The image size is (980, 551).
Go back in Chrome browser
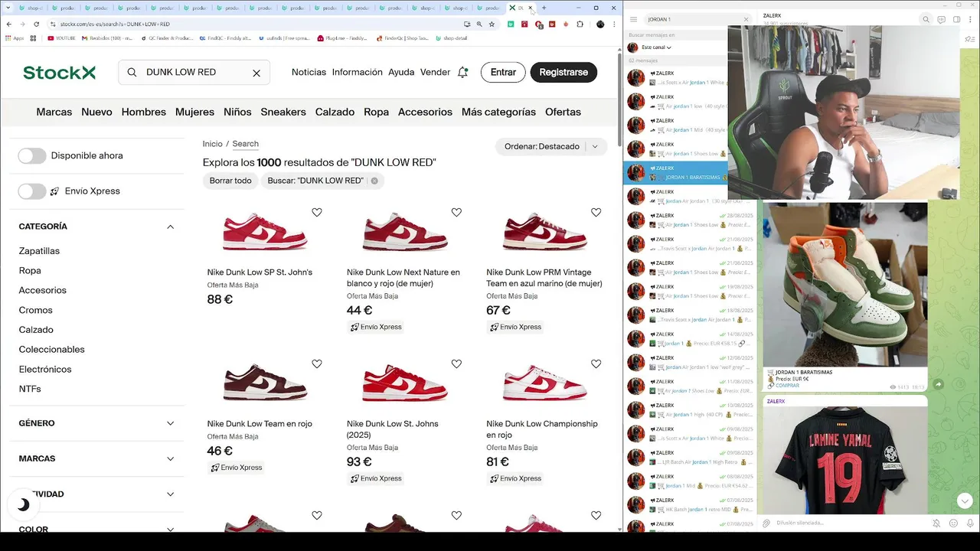(x=8, y=24)
